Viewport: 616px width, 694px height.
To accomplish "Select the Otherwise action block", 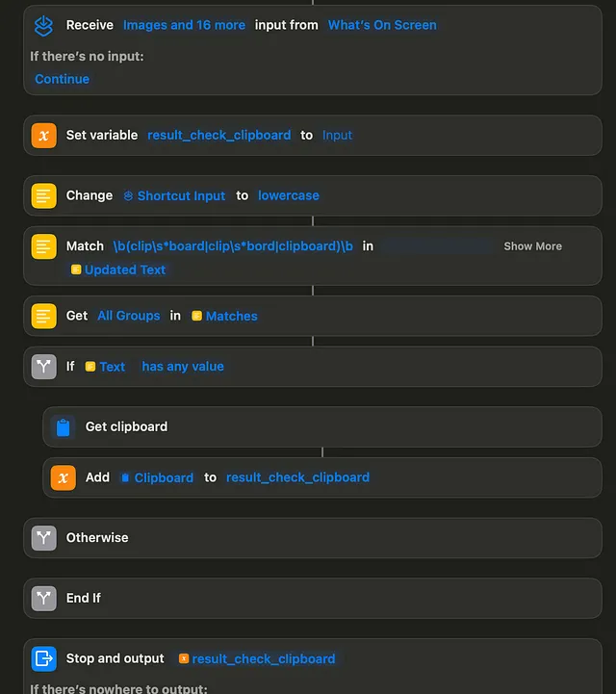I will (313, 538).
